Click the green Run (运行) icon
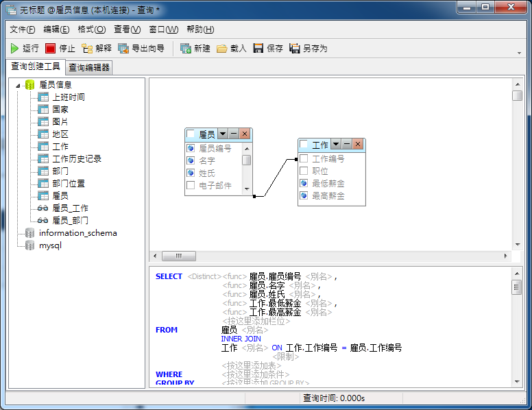This screenshot has width=532, height=410. 14,49
